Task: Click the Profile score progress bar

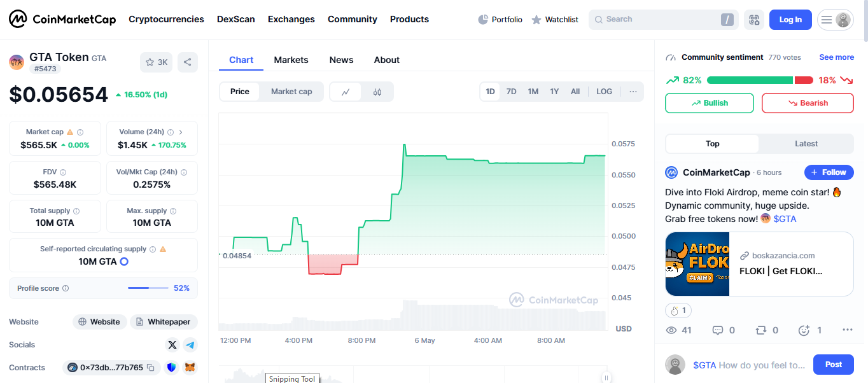Action: click(148, 288)
